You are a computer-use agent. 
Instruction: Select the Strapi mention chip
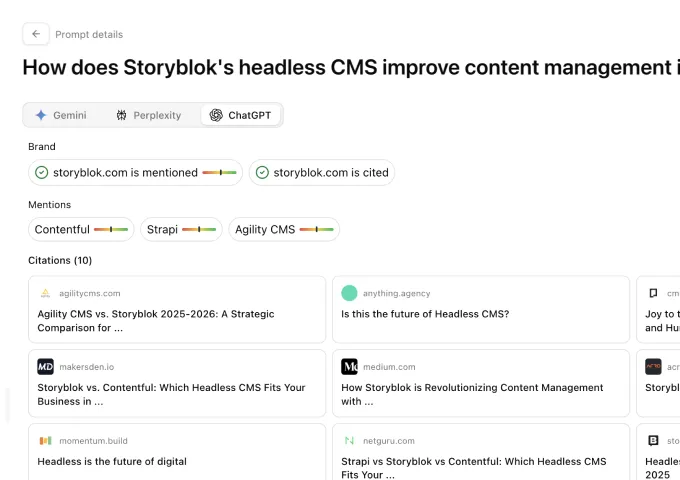(x=181, y=229)
